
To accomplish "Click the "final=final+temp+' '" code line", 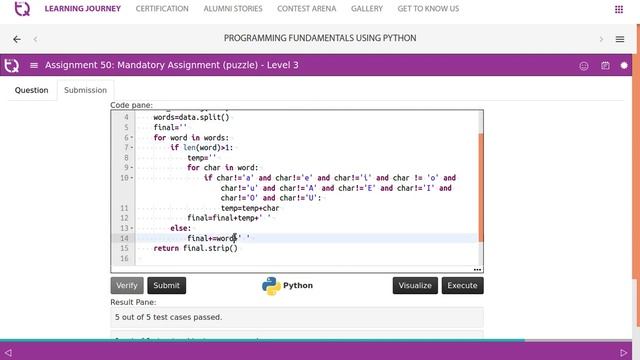I will [229, 218].
